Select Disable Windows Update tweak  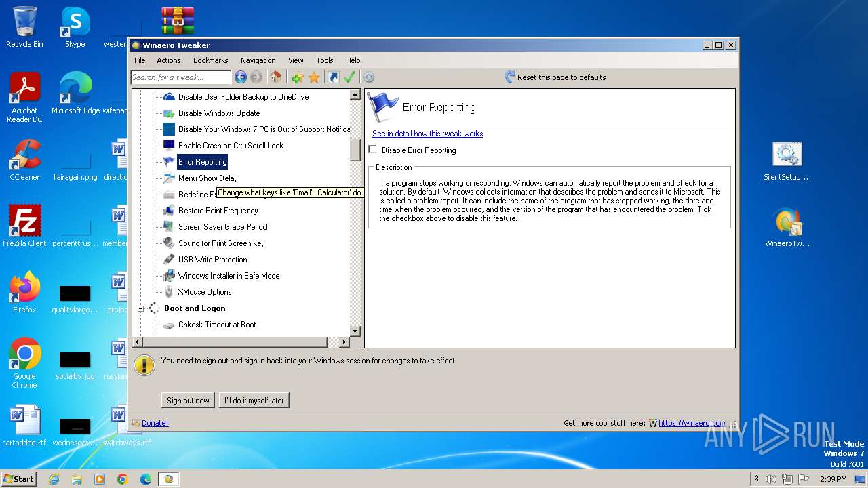[219, 113]
